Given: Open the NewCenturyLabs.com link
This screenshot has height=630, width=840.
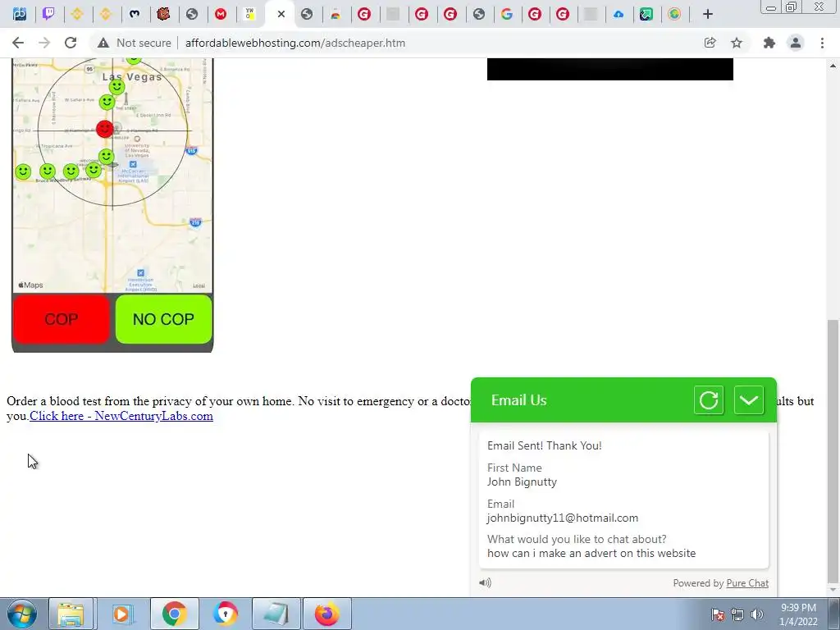Looking at the screenshot, I should pos(121,416).
